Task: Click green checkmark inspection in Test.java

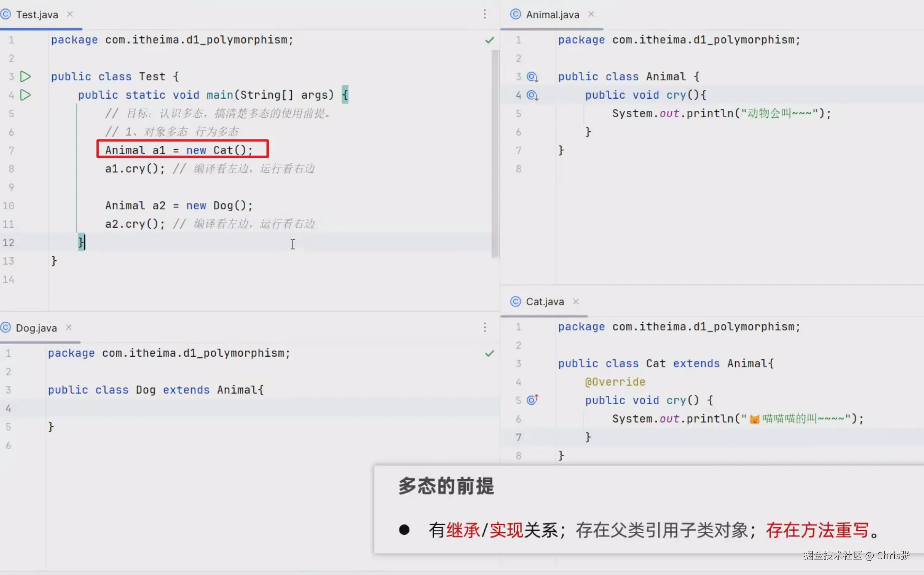Action: click(x=489, y=40)
